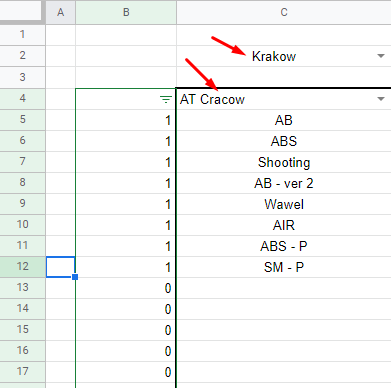Click the AT Cracow cell
This screenshot has height=388, width=391.
point(284,99)
